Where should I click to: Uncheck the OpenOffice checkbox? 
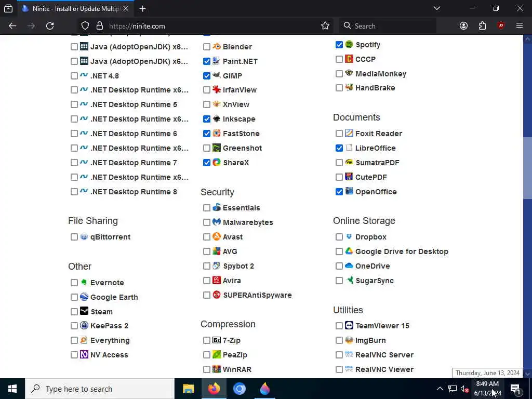[x=339, y=192]
